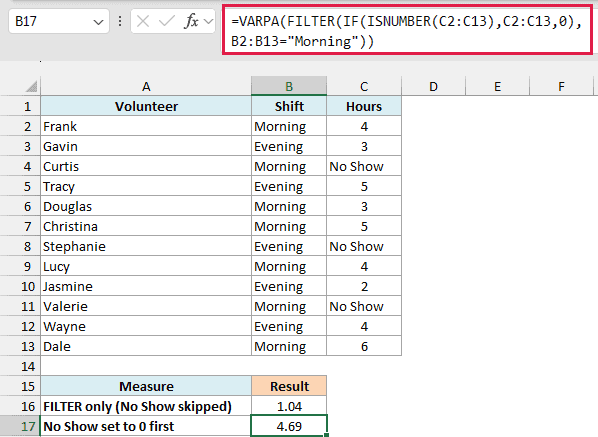Click selected cell showing 4.69

click(x=289, y=426)
